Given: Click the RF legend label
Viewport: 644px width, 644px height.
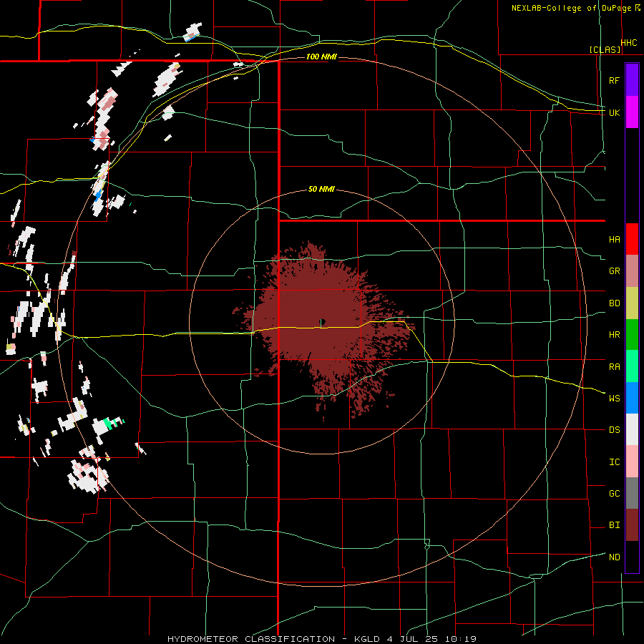Looking at the screenshot, I should (614, 80).
